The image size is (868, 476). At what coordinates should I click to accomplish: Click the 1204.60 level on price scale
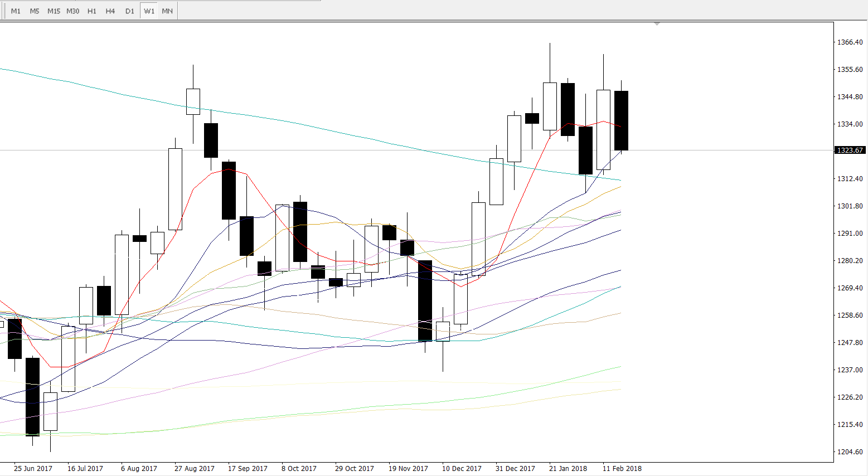pyautogui.click(x=850, y=452)
